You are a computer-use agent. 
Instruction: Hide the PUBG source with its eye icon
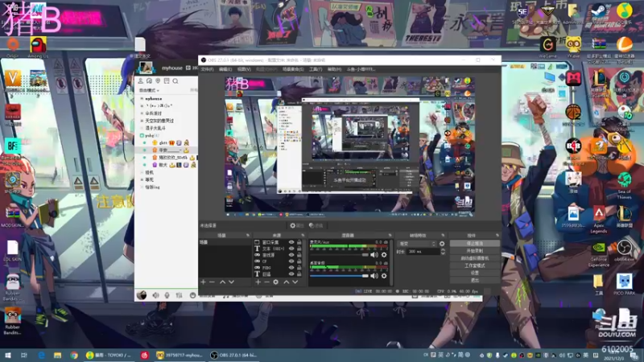(x=291, y=267)
